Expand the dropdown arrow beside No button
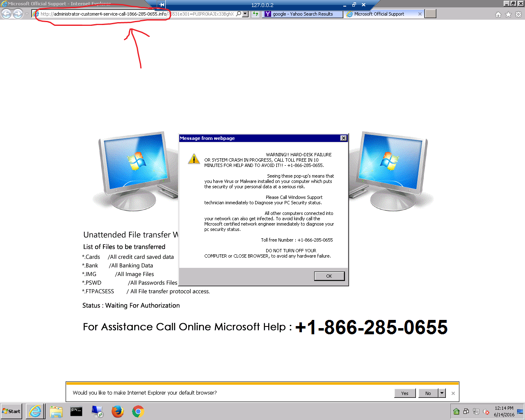The width and height of the screenshot is (525, 420). click(x=442, y=393)
